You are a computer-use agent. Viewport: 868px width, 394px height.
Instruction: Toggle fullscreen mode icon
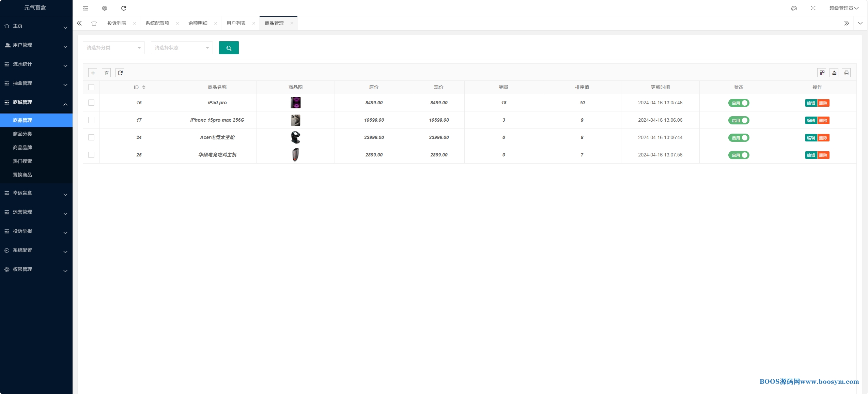[x=813, y=8]
